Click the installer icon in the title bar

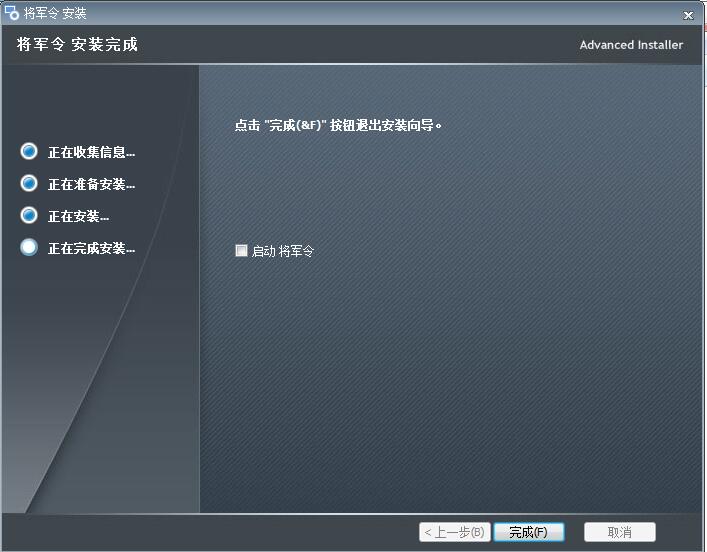pos(13,13)
